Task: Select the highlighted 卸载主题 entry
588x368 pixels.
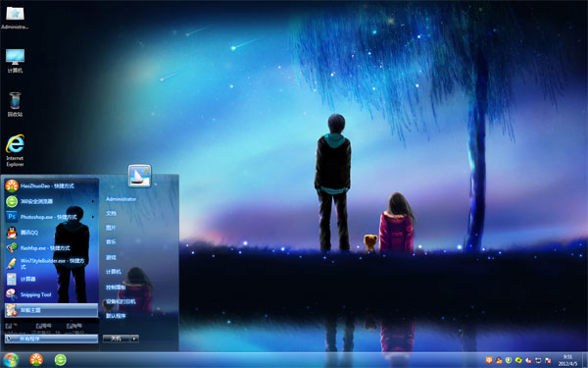Action: point(51,310)
